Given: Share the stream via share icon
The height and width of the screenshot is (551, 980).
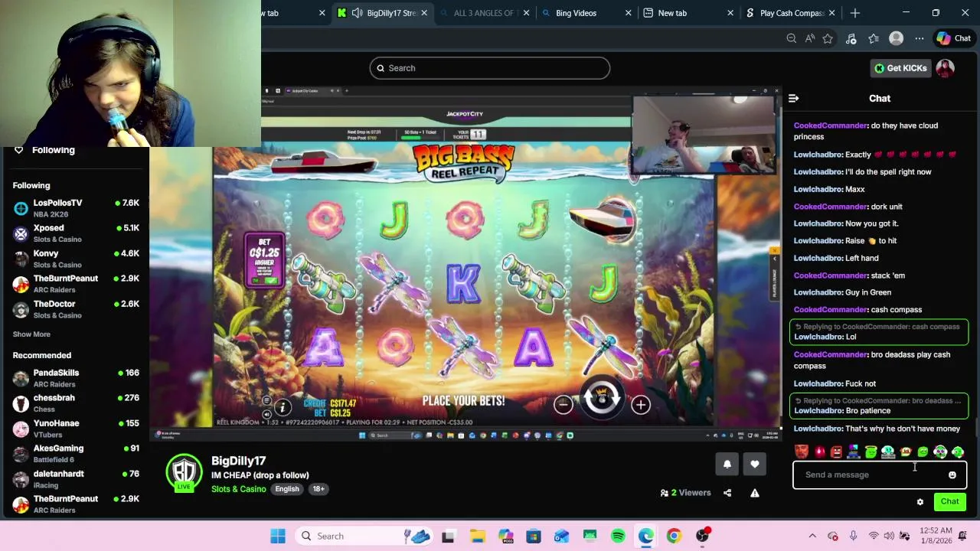Looking at the screenshot, I should pos(727,493).
